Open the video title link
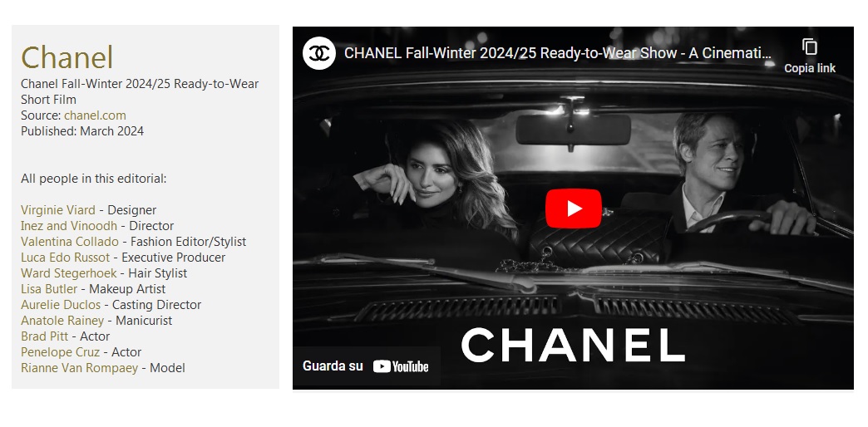Image resolution: width=868 pixels, height=427 pixels. point(557,53)
